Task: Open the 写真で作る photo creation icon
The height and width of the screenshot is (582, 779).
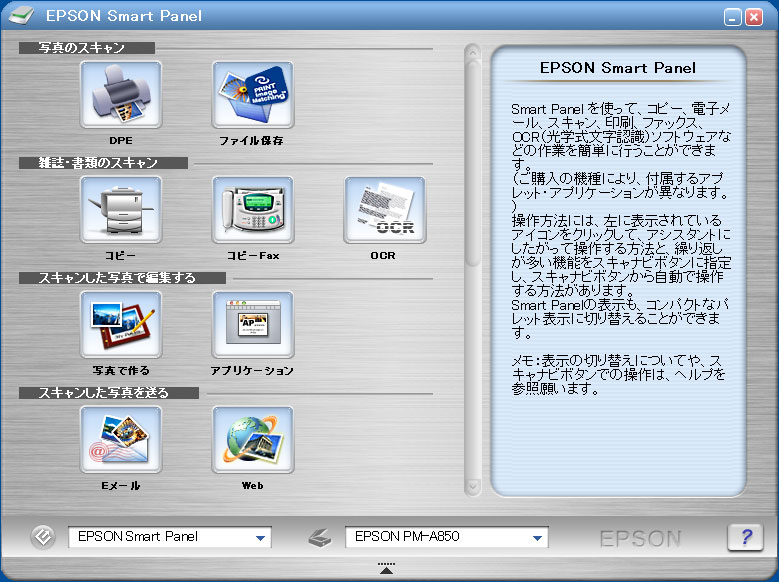Action: (x=121, y=325)
